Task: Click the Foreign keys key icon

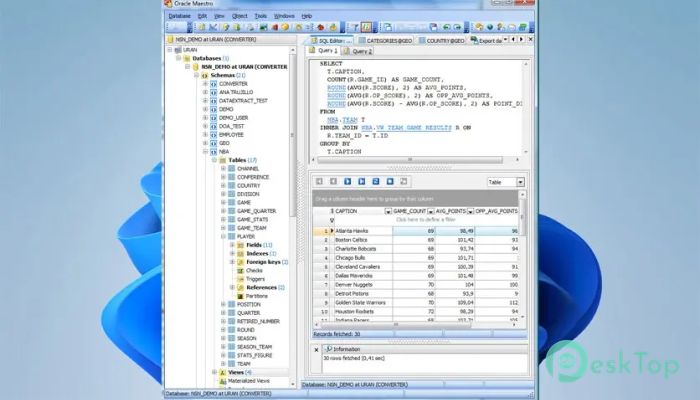Action: click(x=240, y=262)
